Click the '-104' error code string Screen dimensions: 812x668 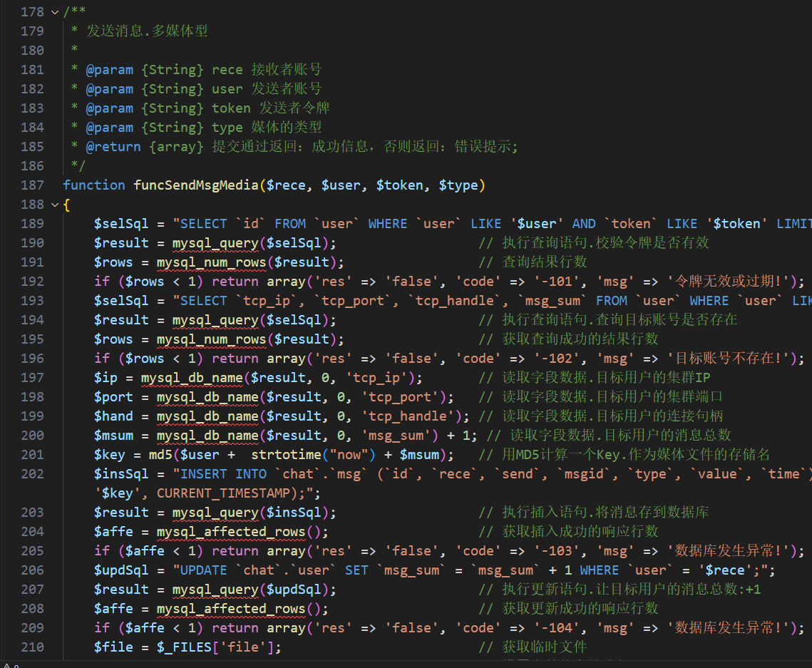pos(557,628)
